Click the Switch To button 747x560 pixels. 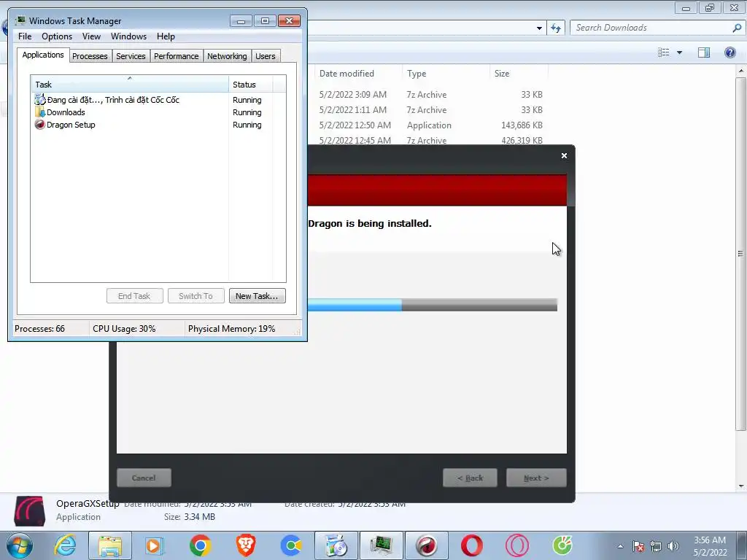(x=196, y=296)
